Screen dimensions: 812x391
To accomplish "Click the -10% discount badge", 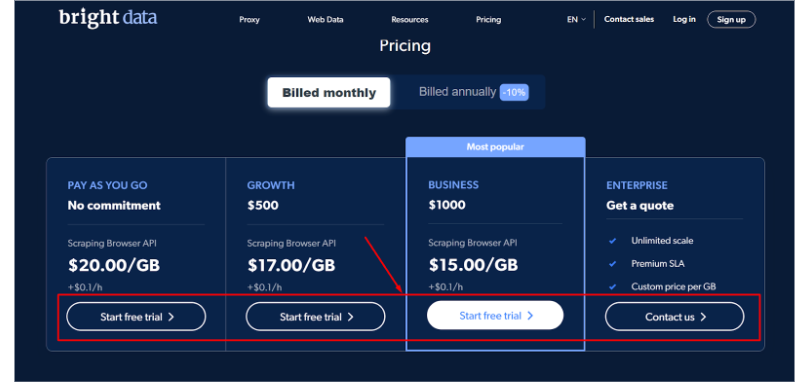I will [x=514, y=93].
